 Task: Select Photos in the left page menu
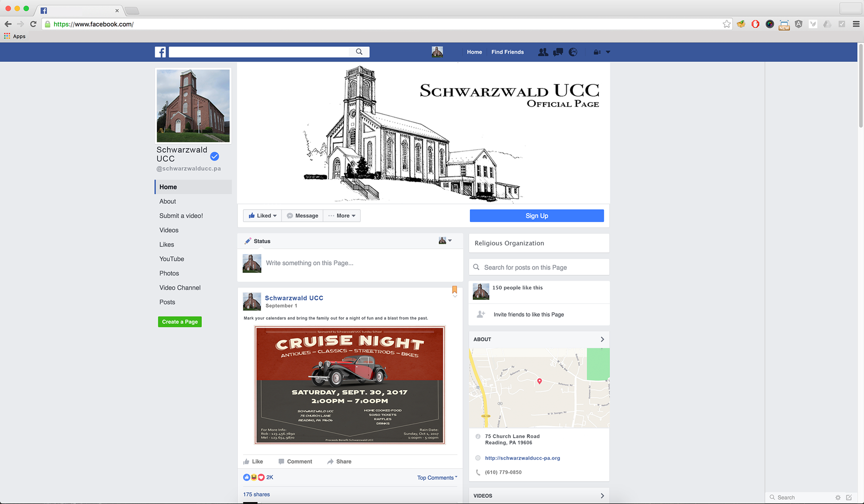pyautogui.click(x=169, y=273)
